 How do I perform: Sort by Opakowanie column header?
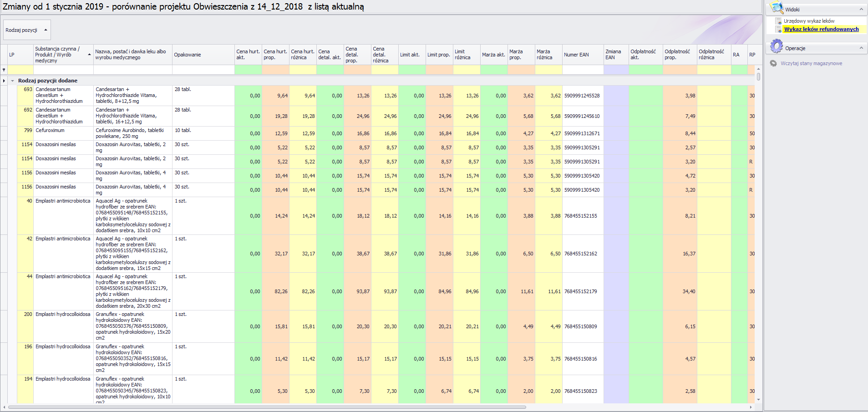tap(203, 55)
